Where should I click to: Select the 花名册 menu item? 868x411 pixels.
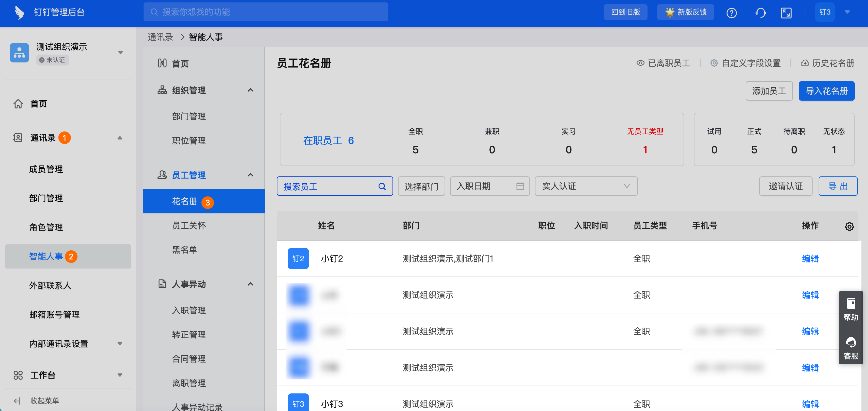pos(204,201)
